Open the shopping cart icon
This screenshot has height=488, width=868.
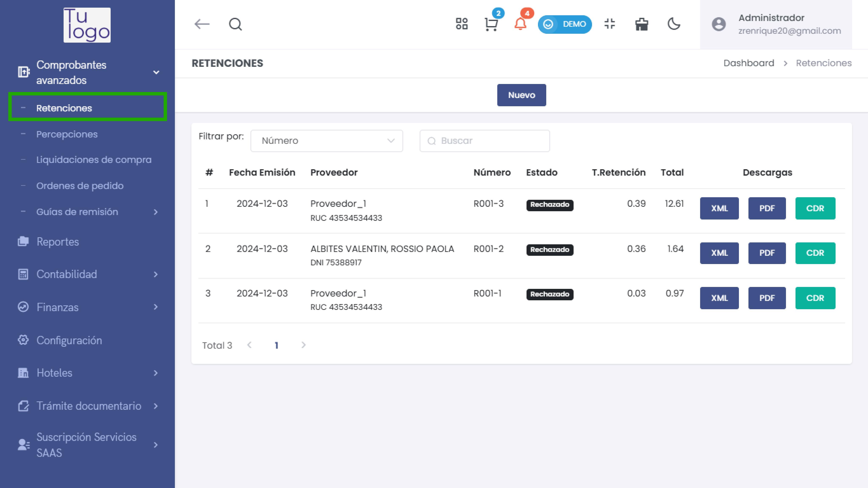(x=491, y=24)
